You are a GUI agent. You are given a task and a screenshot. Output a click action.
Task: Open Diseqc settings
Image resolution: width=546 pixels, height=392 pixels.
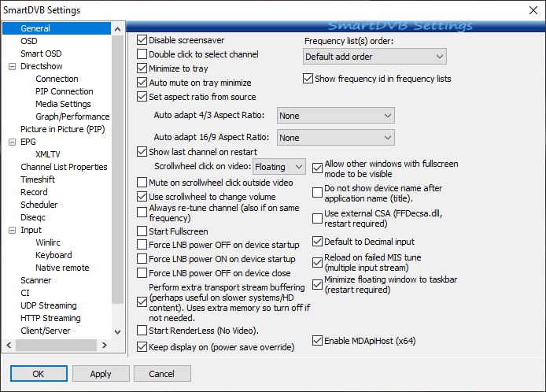coord(33,217)
